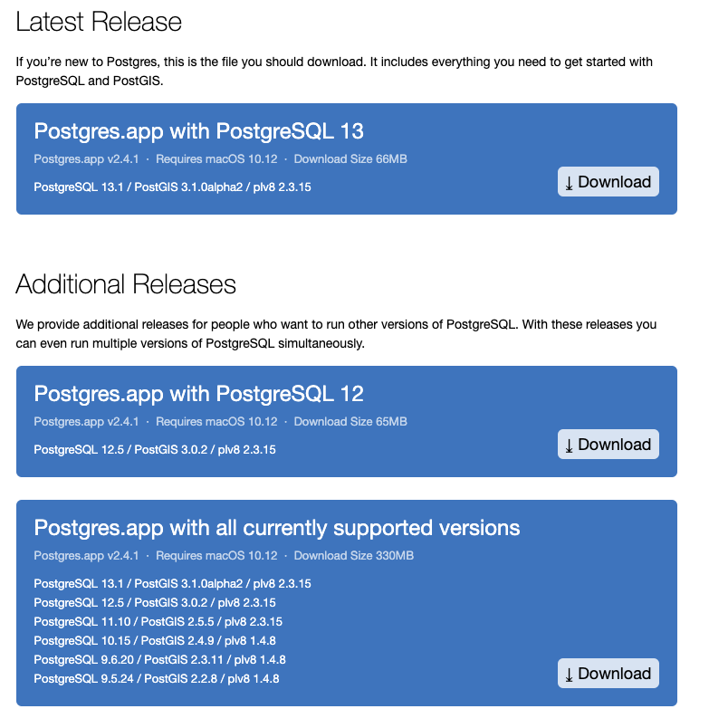Click the PostgreSQL 9.5.24 / PostGIS 2.2.8 line

(x=157, y=679)
